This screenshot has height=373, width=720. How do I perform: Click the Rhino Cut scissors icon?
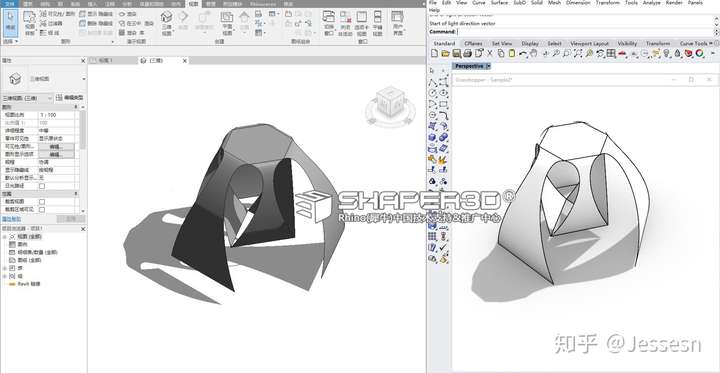click(489, 54)
